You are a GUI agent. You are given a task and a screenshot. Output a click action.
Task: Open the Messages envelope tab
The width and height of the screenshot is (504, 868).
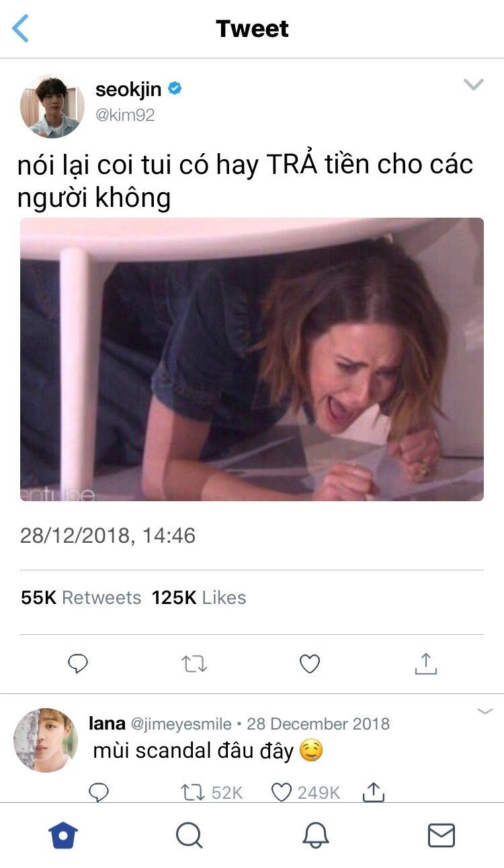click(442, 836)
